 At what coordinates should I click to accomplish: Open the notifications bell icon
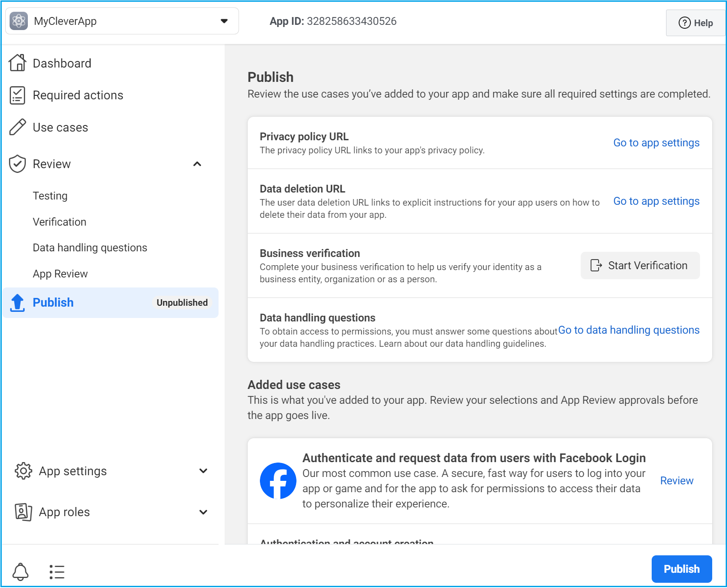coord(20,571)
